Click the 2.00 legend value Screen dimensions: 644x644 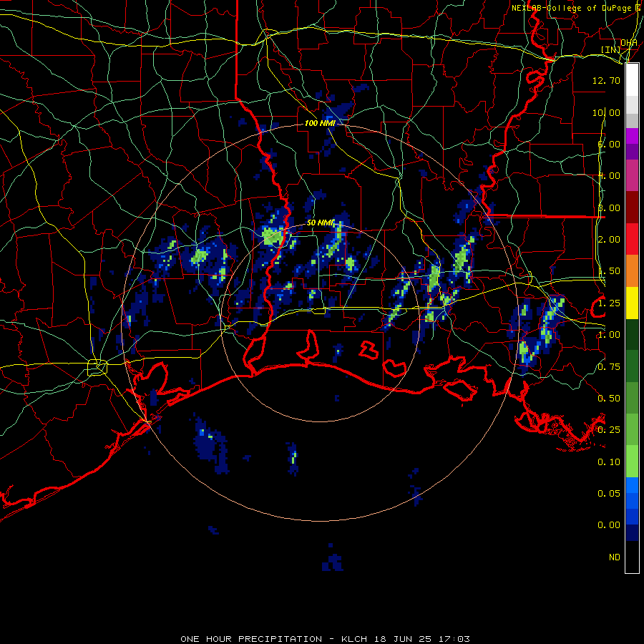point(609,240)
